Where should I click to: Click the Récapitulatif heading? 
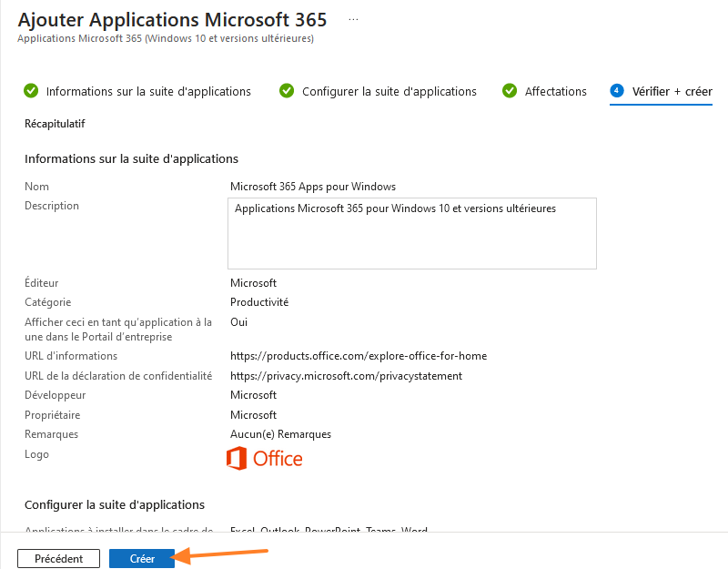point(55,123)
